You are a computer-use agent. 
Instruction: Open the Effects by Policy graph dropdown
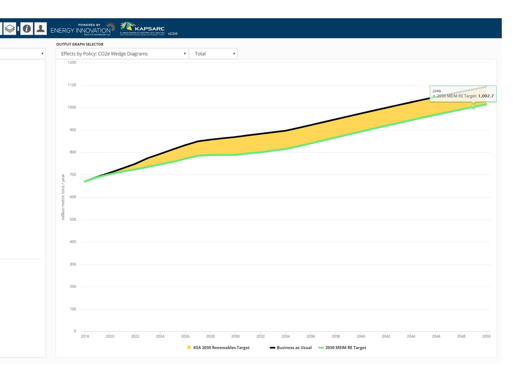[122, 54]
